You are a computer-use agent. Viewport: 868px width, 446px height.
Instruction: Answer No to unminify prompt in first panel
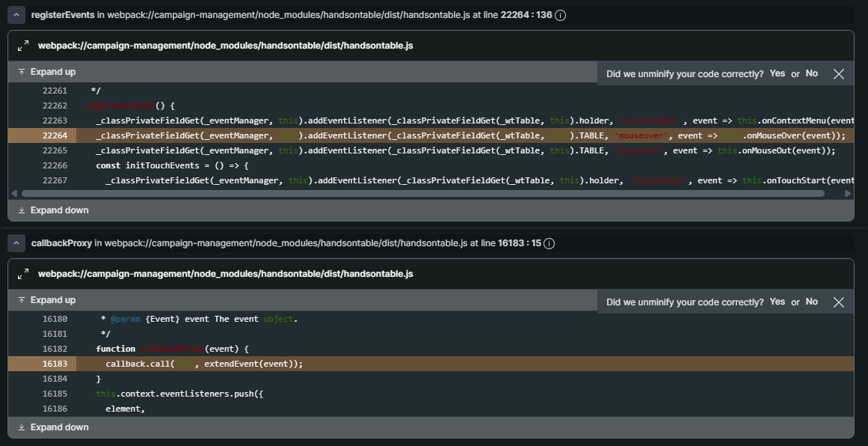pos(811,73)
